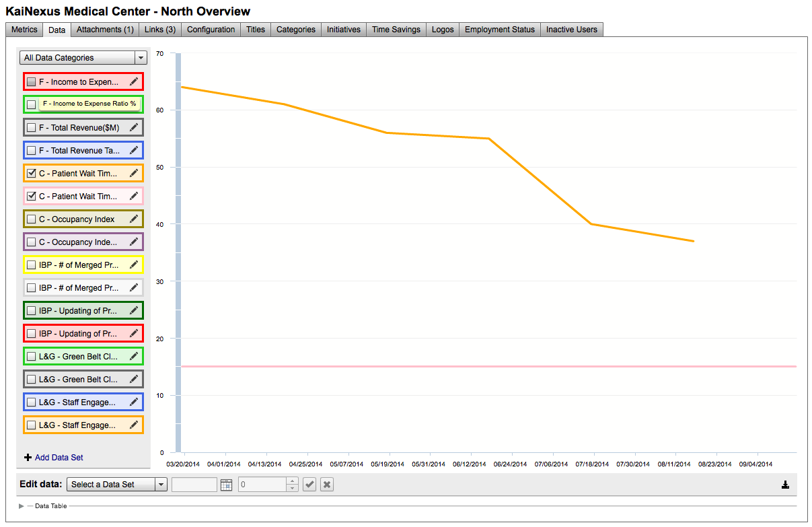The height and width of the screenshot is (527, 812).
Task: Open the calendar date picker icon
Action: click(x=226, y=485)
